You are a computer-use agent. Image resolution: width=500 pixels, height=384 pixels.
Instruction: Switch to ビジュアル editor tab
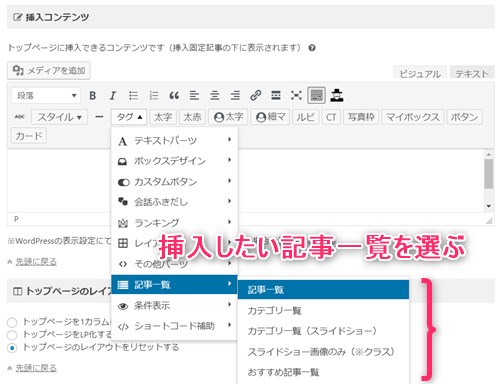coord(420,73)
